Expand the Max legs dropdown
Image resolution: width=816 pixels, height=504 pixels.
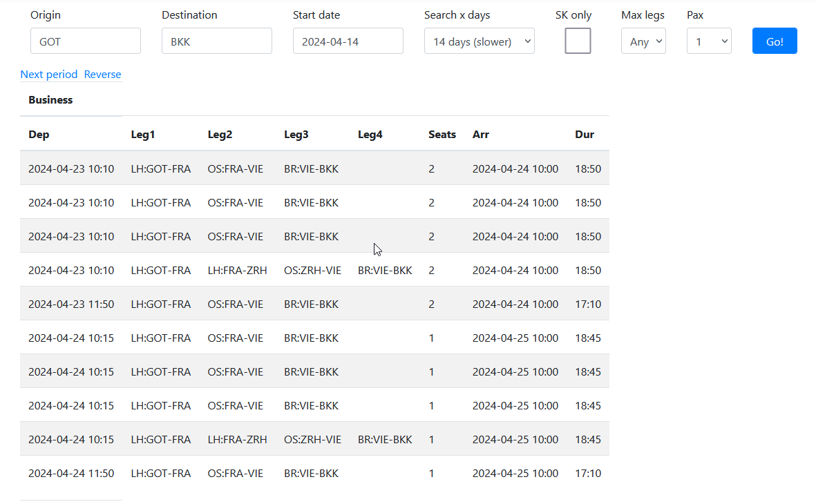[643, 41]
